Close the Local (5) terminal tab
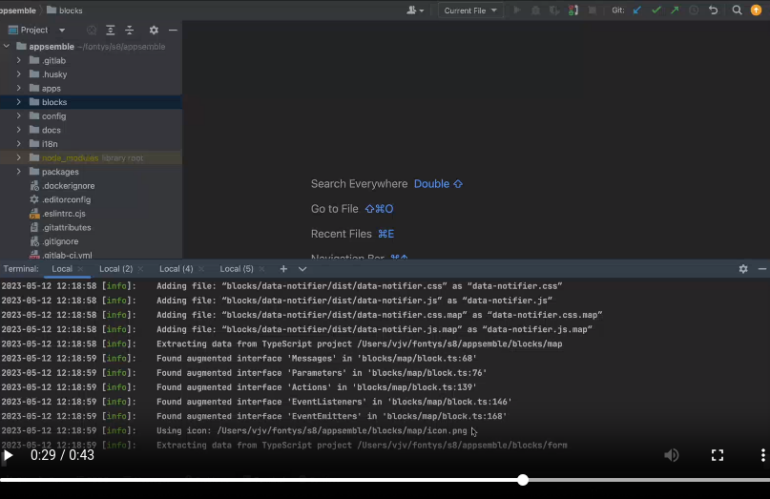This screenshot has width=770, height=499. click(262, 269)
